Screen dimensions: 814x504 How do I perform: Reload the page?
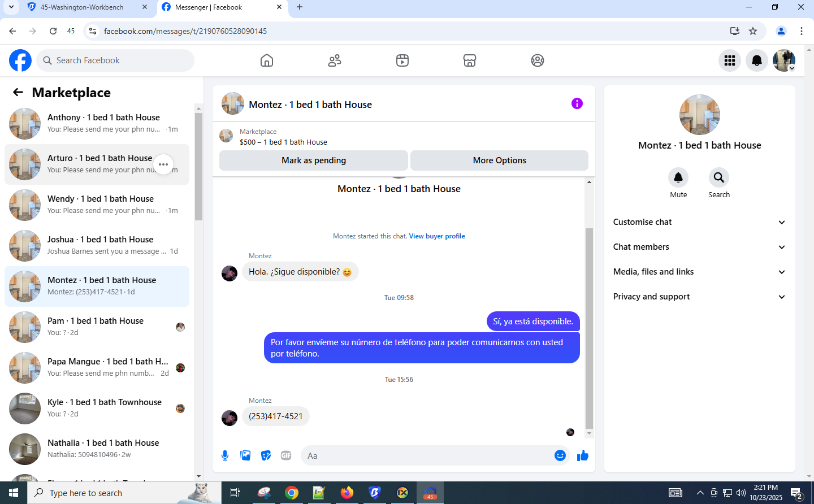click(53, 31)
